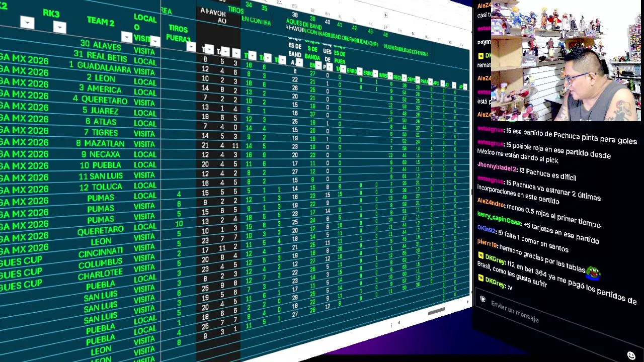Open the BANDA EN column filter dropdown
This screenshot has width=644, height=362.
(x=318, y=65)
